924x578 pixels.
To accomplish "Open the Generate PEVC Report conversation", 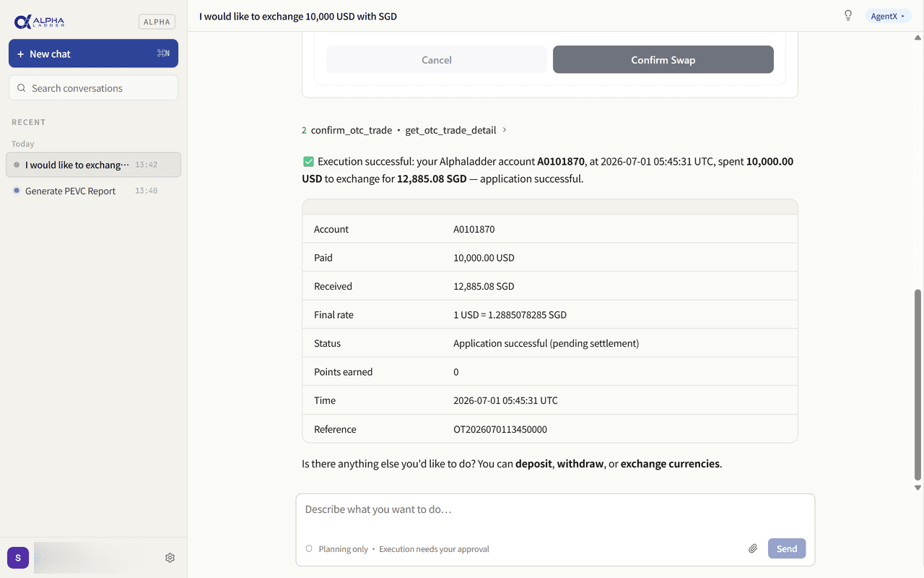I will (93, 191).
